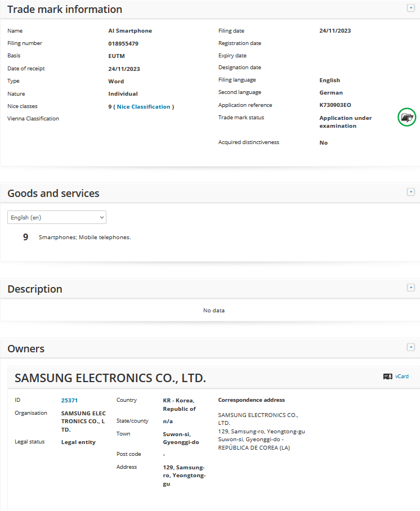Screen dimensions: 420x511
Task: Click the filing language value English
Action: tap(330, 80)
